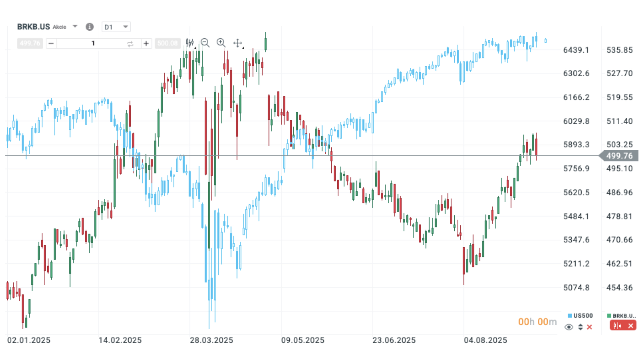Click the 500.08 buy price button
This screenshot has height=350, width=644.
point(168,43)
